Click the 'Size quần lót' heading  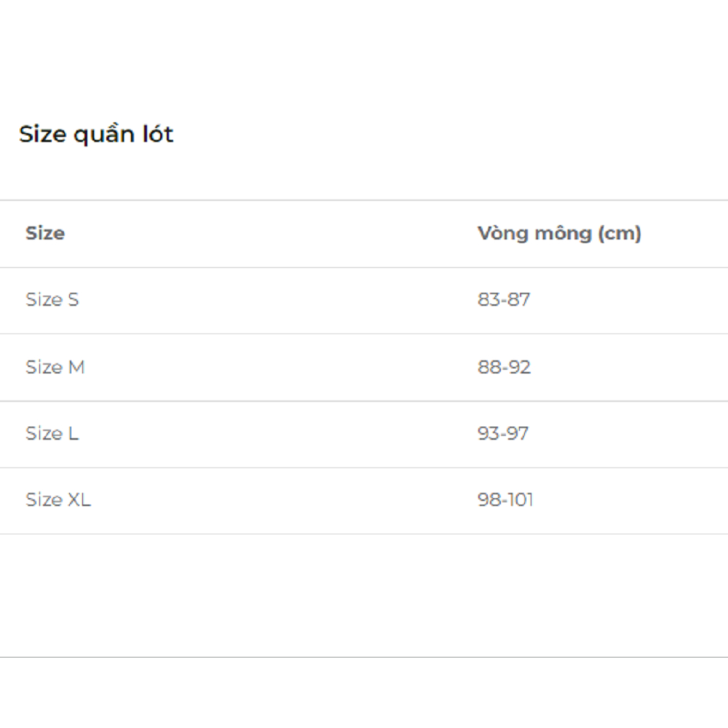[x=96, y=135]
